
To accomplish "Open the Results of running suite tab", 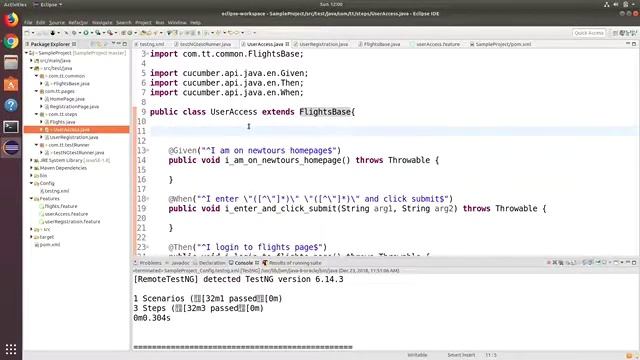I will (x=295, y=263).
